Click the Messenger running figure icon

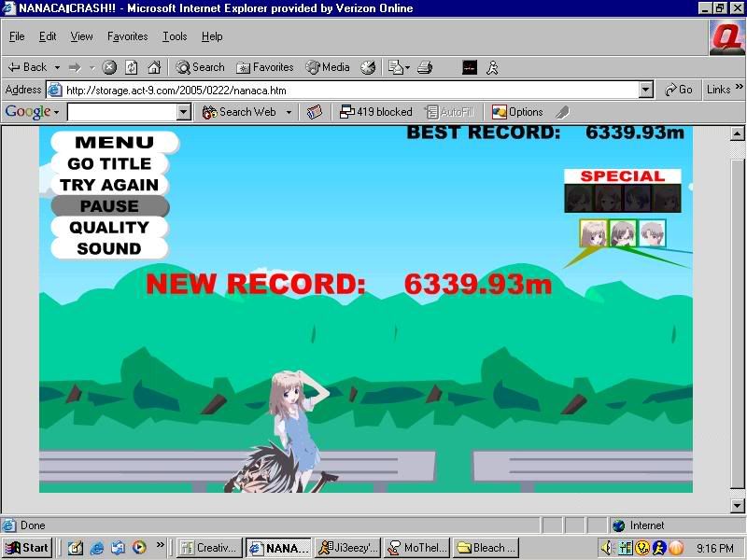coord(492,67)
